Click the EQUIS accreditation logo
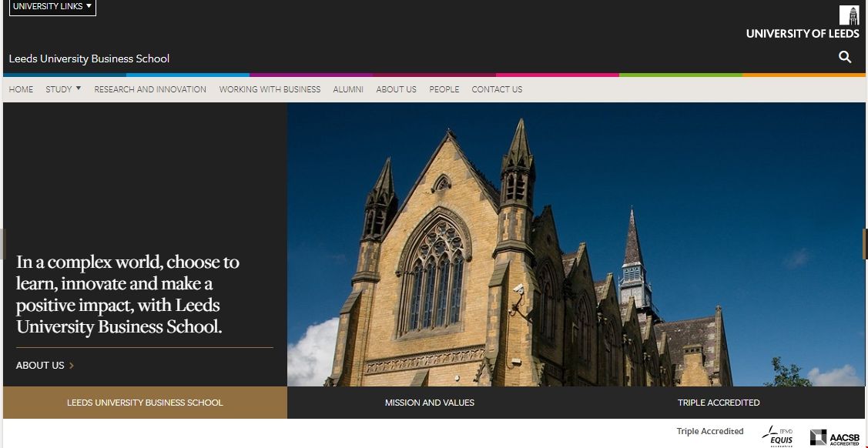Image resolution: width=868 pixels, height=448 pixels. point(780,436)
